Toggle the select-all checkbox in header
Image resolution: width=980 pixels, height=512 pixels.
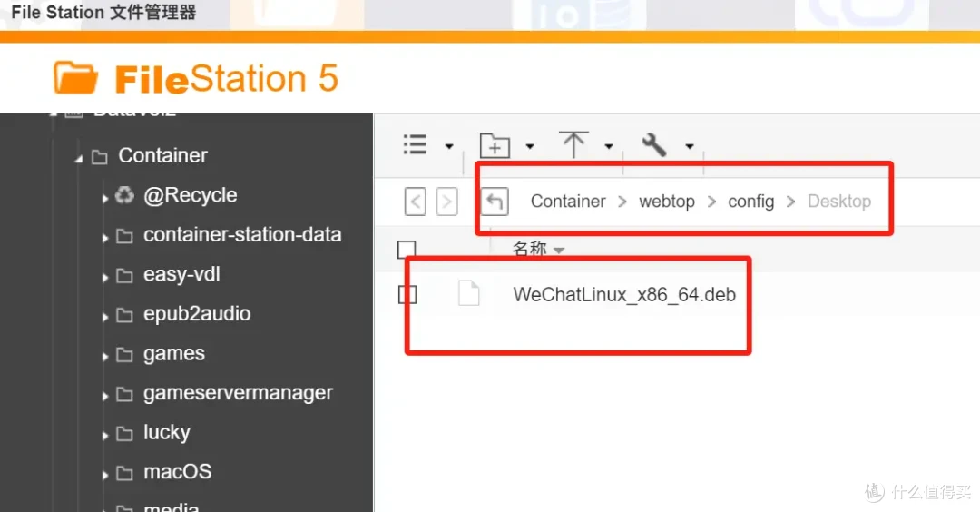[x=407, y=250]
